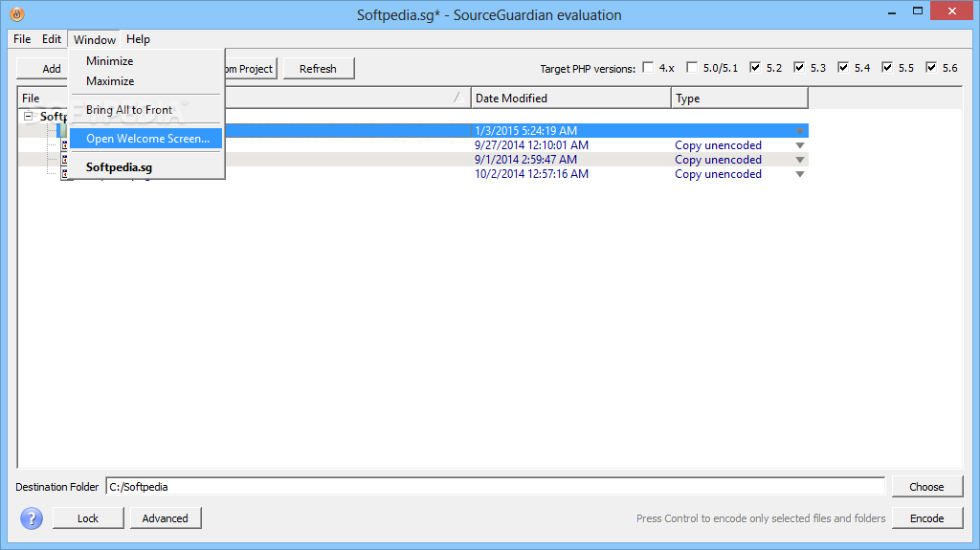Screen dimensions: 980x550
Task: Open the File menu
Action: point(22,39)
